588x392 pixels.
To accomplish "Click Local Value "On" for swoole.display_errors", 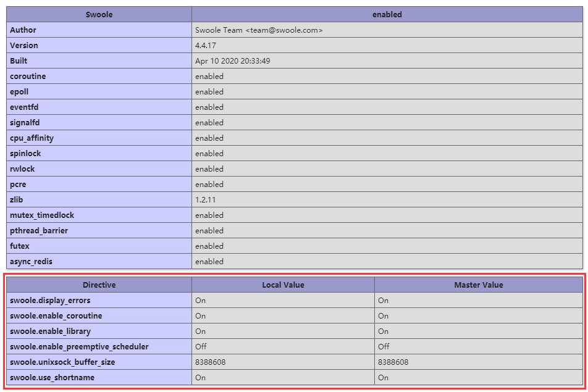I will tap(200, 300).
